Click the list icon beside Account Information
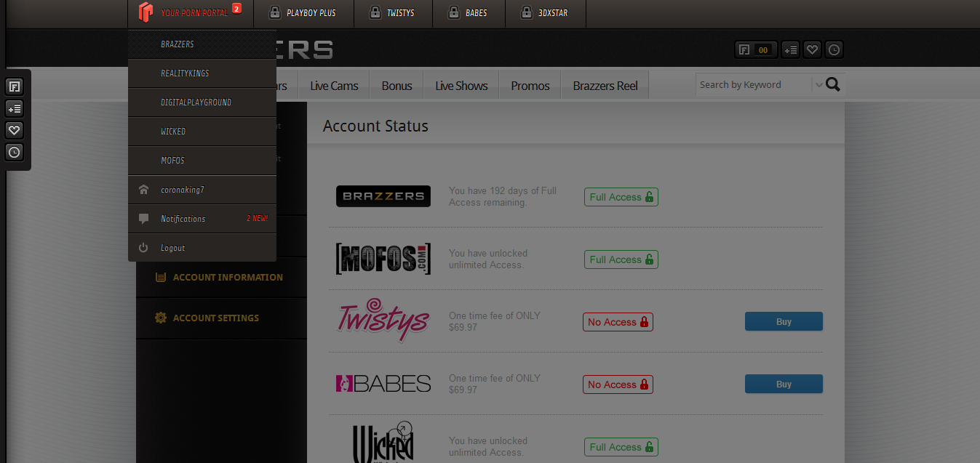Screen dimensions: 980x463 coord(161,277)
